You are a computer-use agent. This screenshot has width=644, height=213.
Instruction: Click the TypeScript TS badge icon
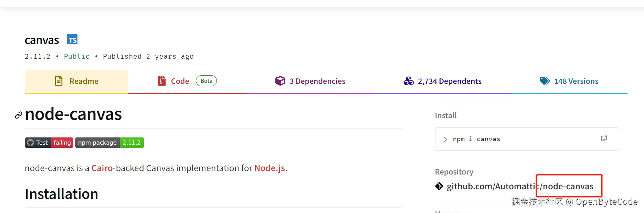[x=72, y=39]
